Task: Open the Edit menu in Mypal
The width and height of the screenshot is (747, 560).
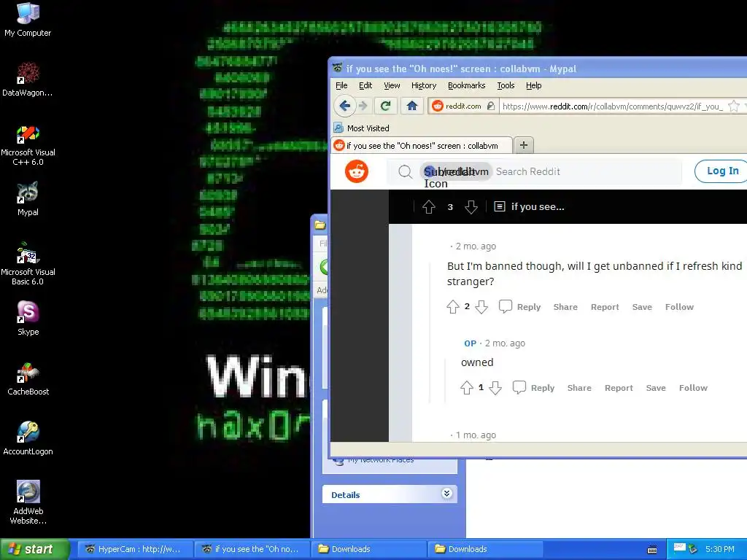Action: click(365, 85)
